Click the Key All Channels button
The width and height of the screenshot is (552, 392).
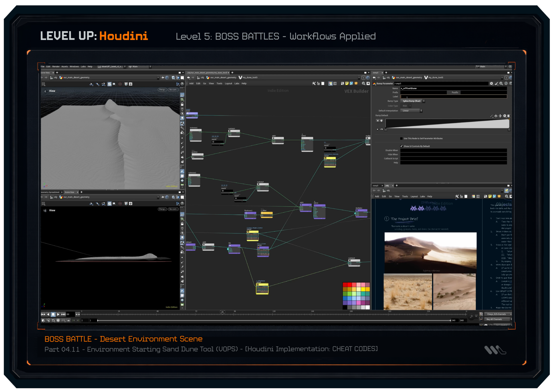(496, 319)
